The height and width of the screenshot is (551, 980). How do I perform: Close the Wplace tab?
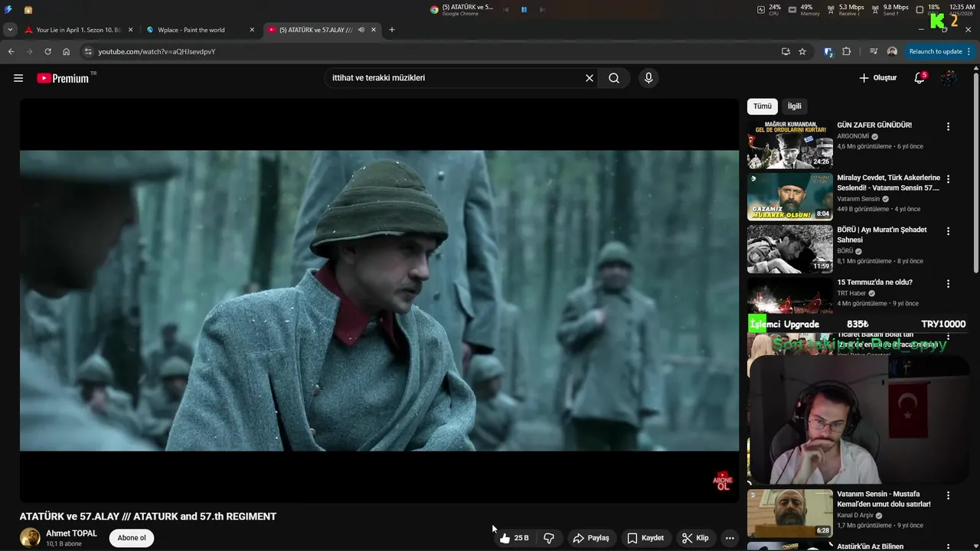click(252, 30)
